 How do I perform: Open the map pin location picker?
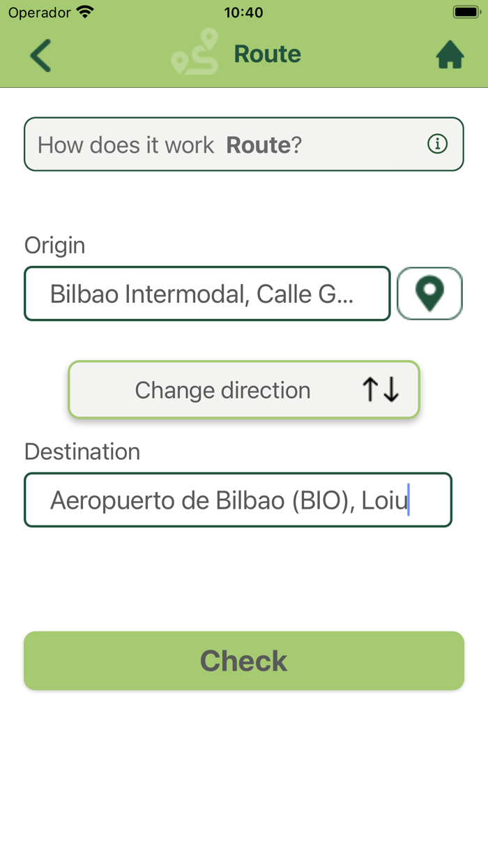tap(429, 293)
